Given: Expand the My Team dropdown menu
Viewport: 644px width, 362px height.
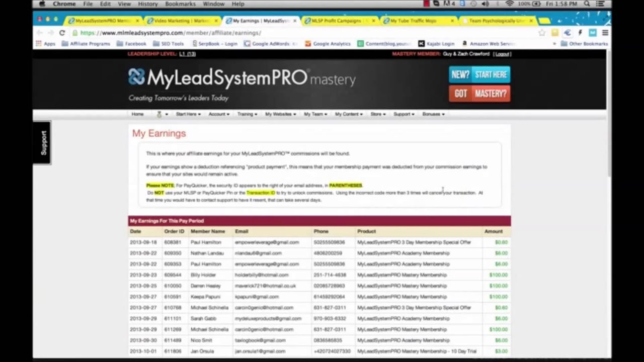Looking at the screenshot, I should click(x=315, y=114).
